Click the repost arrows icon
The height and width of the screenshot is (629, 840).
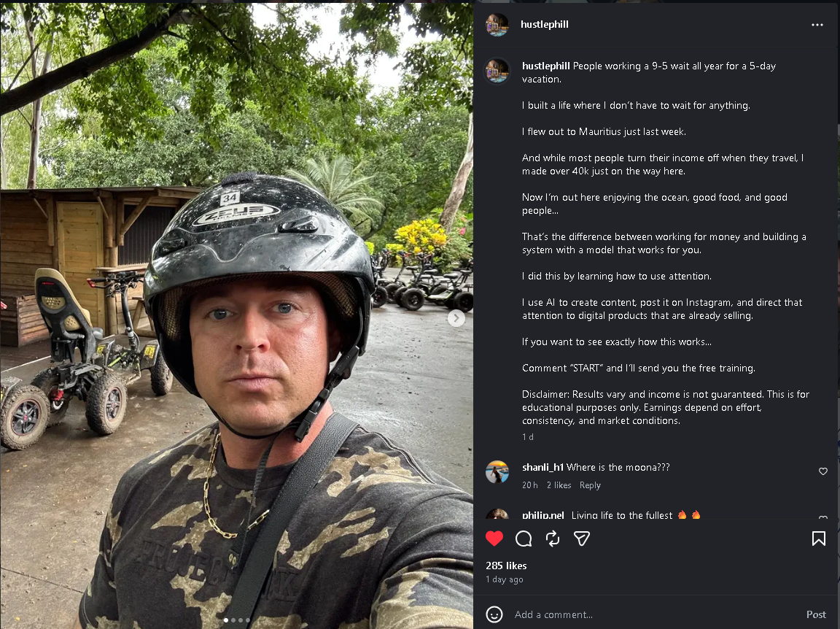(553, 539)
